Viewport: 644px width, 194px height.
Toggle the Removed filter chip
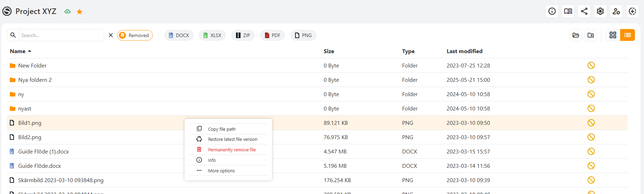(135, 35)
